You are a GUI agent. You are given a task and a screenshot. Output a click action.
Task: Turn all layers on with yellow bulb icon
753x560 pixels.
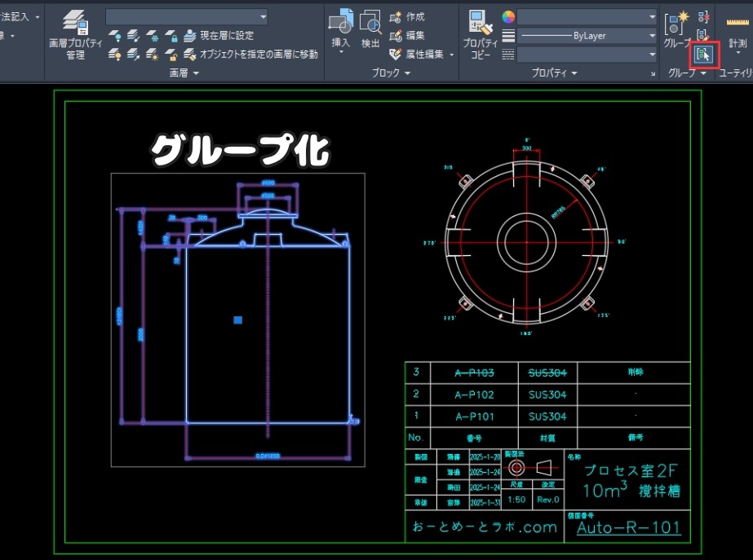(115, 55)
